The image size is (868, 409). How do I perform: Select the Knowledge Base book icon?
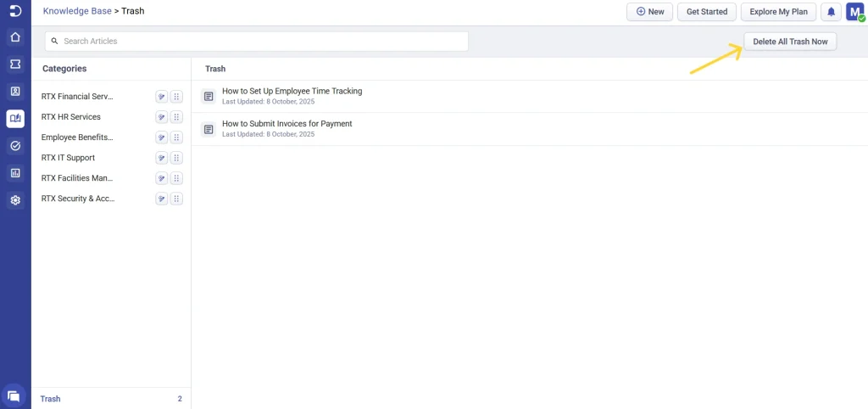(14, 119)
